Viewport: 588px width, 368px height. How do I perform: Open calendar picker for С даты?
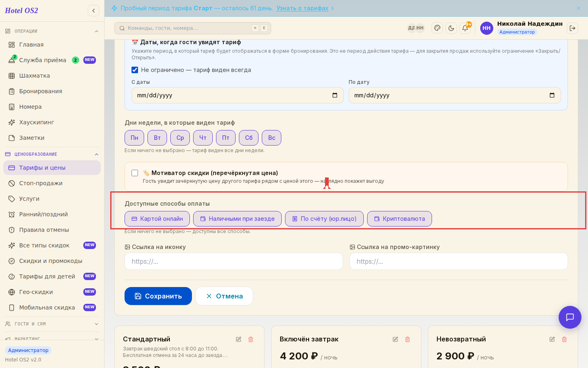(x=335, y=95)
